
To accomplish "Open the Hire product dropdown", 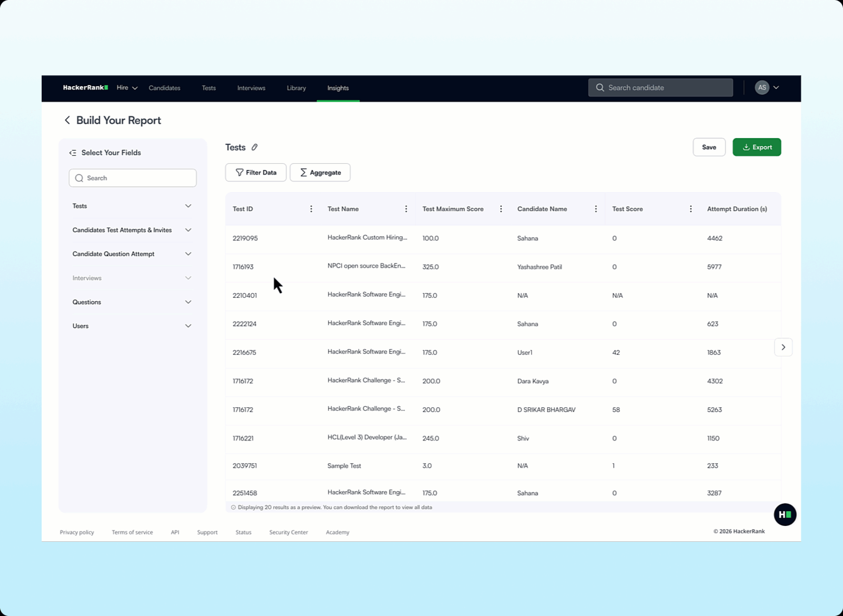I will 127,88.
